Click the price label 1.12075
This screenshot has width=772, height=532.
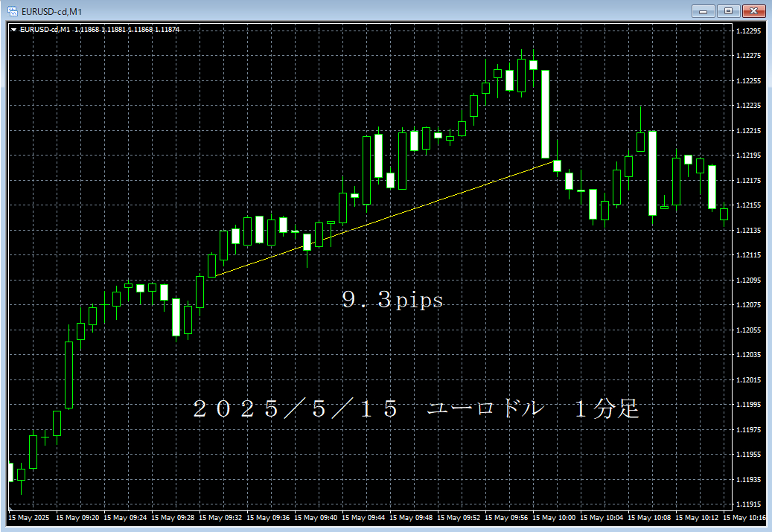pyautogui.click(x=748, y=305)
